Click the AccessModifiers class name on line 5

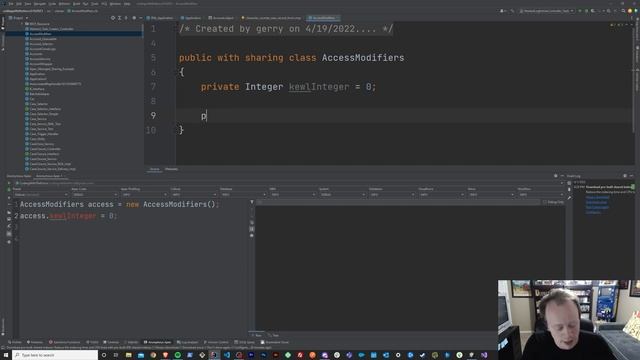point(363,58)
